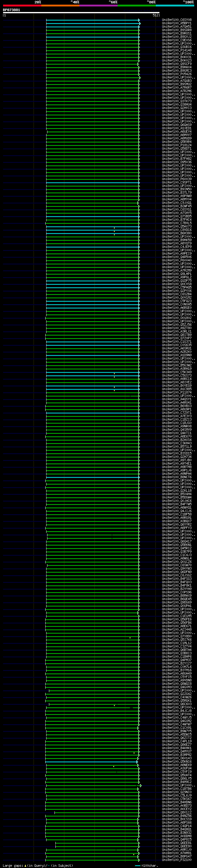Viewport: 197px width, 868px height.
Task: Select the query ID BP073881
Action: [x=11, y=10]
